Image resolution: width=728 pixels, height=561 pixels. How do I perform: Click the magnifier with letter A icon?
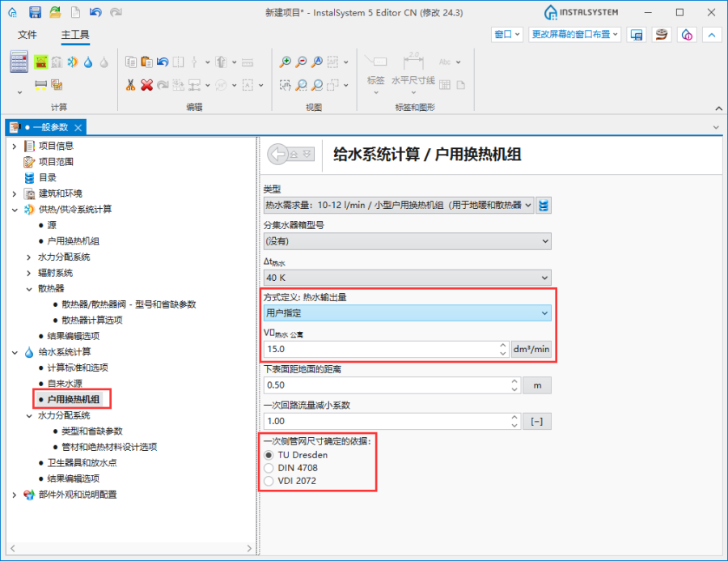(316, 62)
